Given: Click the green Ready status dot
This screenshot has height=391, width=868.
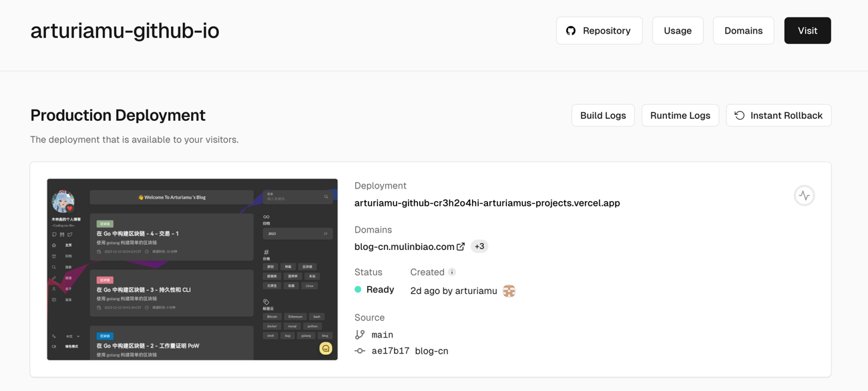Looking at the screenshot, I should point(358,289).
